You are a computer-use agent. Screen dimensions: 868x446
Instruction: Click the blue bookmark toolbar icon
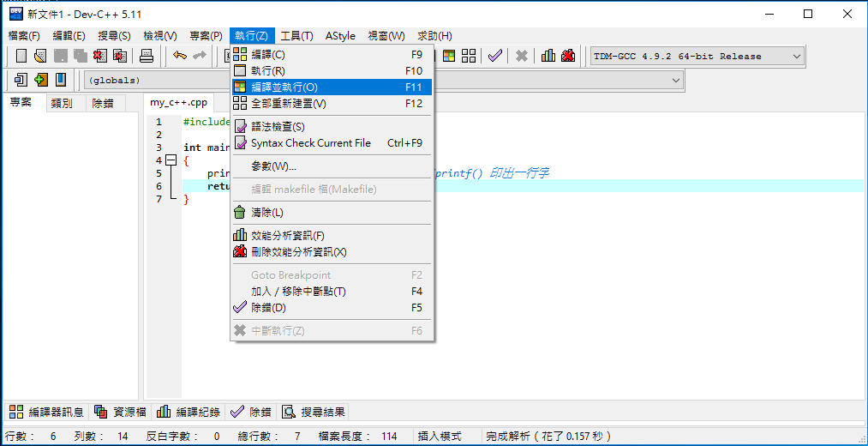coord(61,80)
